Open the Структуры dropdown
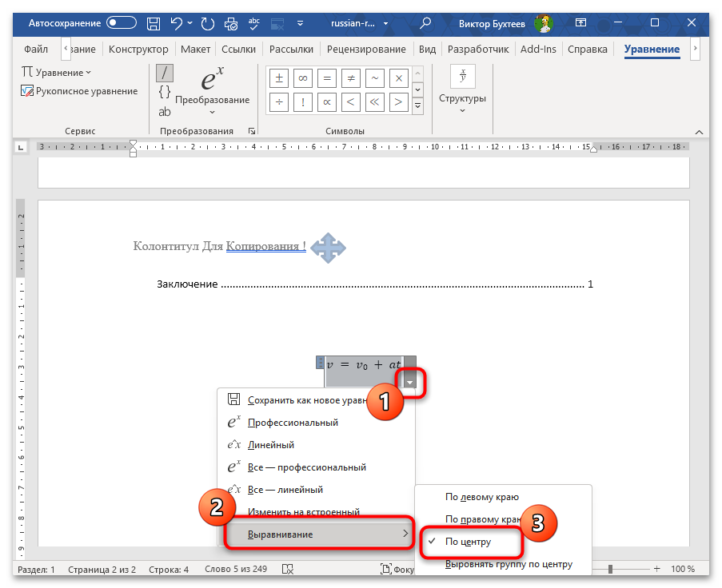This screenshot has width=722, height=588. click(x=462, y=89)
